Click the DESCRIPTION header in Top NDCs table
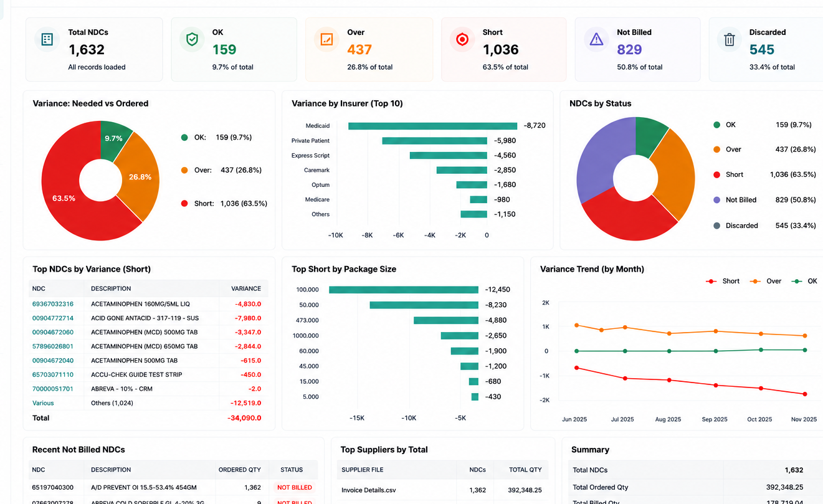 click(x=111, y=288)
